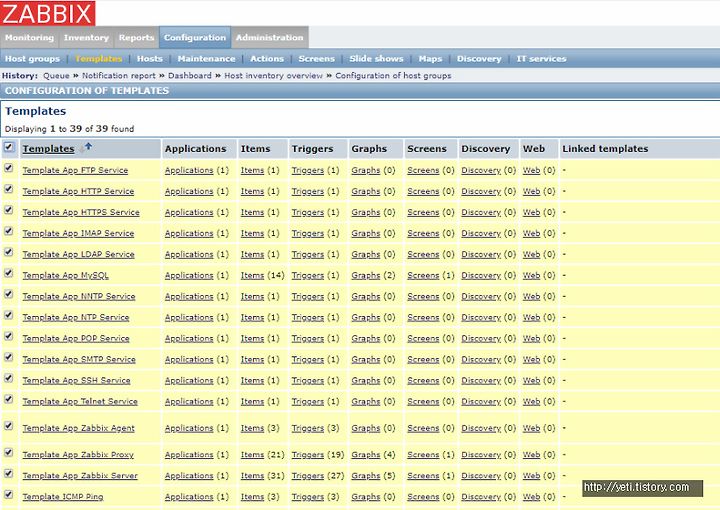The height and width of the screenshot is (510, 720).
Task: Open Maintenance submenu
Action: (206, 59)
